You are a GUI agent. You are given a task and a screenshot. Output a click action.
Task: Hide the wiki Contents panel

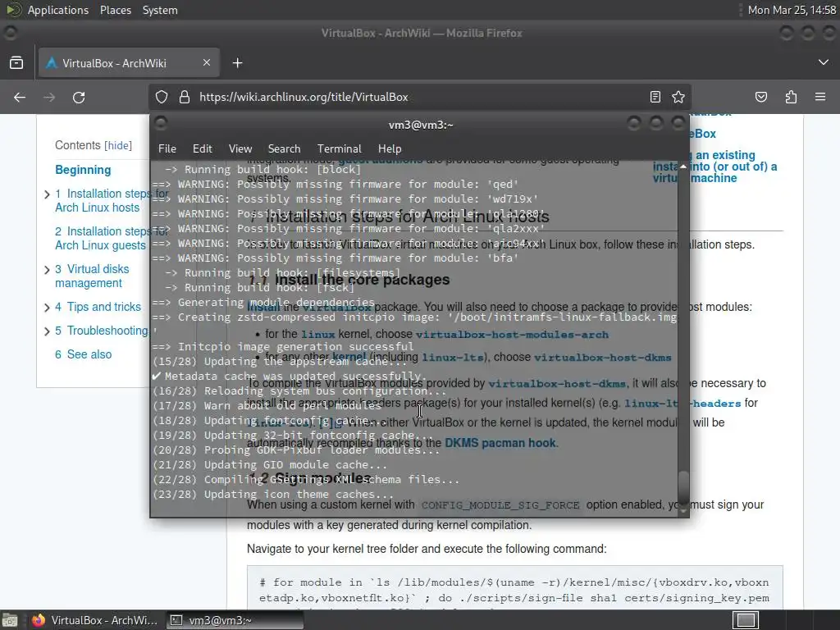click(x=118, y=145)
